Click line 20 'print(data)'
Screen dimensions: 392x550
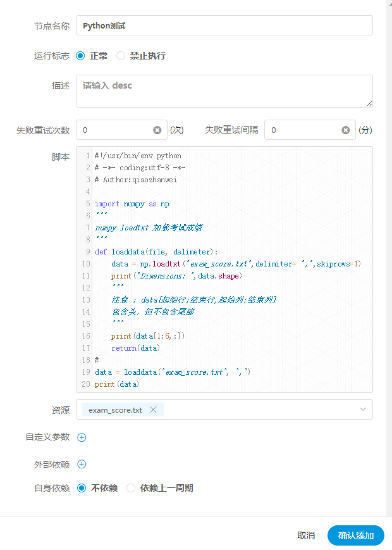point(117,384)
